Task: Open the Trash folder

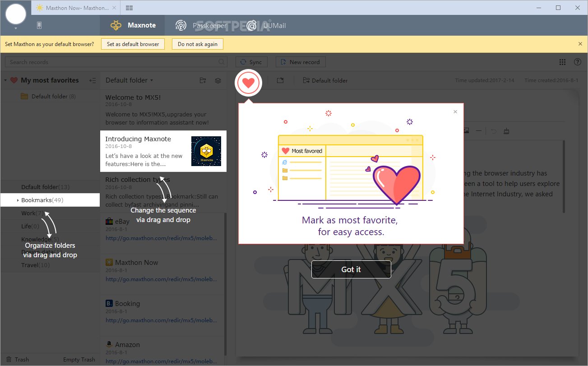Action: point(17,360)
